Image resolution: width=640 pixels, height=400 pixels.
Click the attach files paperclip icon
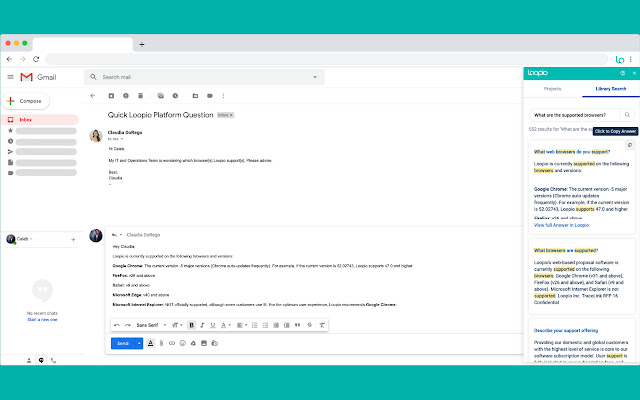point(160,343)
